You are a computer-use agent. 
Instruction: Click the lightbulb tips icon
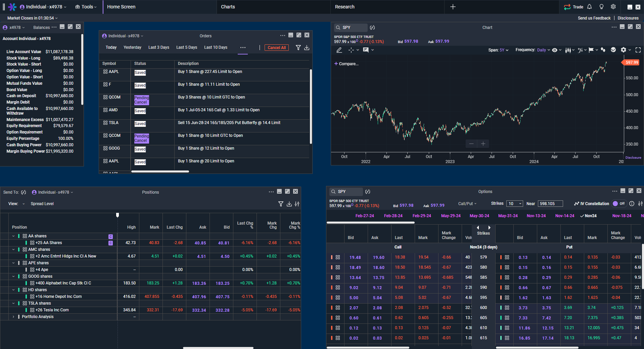tap(601, 7)
